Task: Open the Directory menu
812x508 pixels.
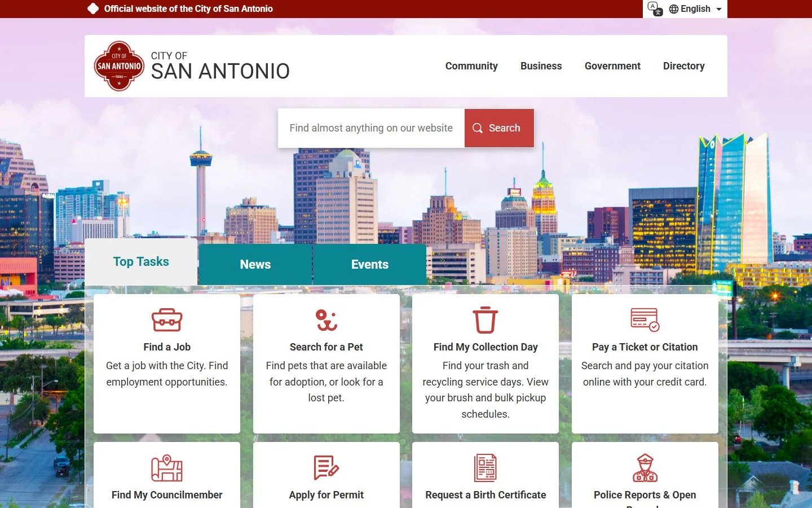Action: pyautogui.click(x=684, y=66)
